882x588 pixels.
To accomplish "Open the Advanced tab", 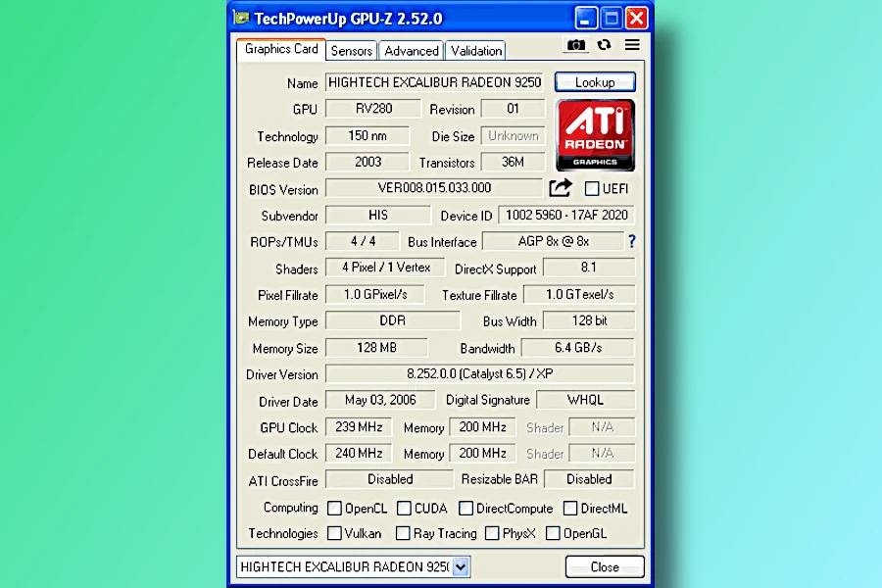I will point(412,51).
